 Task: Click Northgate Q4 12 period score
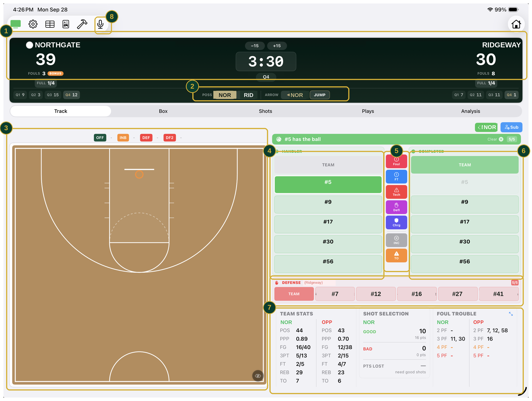72,95
